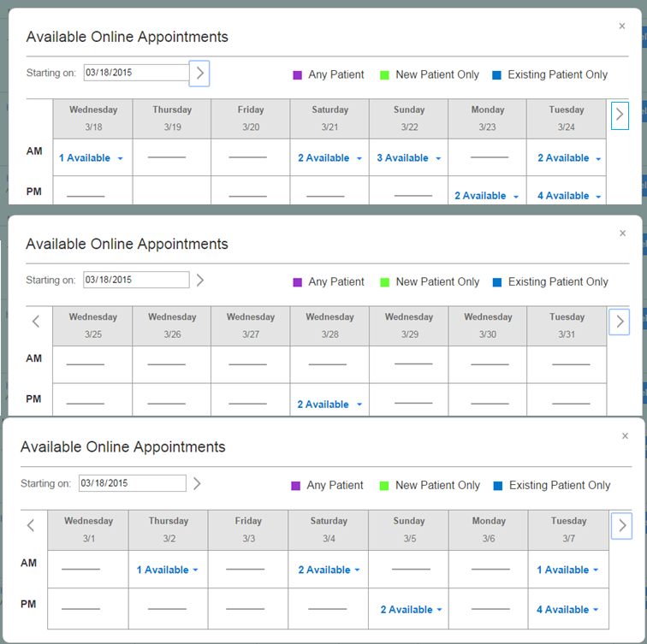Screen dimensions: 647x644
Task: Click the purple Any Patient swatch in the top panel
Action: tap(298, 75)
